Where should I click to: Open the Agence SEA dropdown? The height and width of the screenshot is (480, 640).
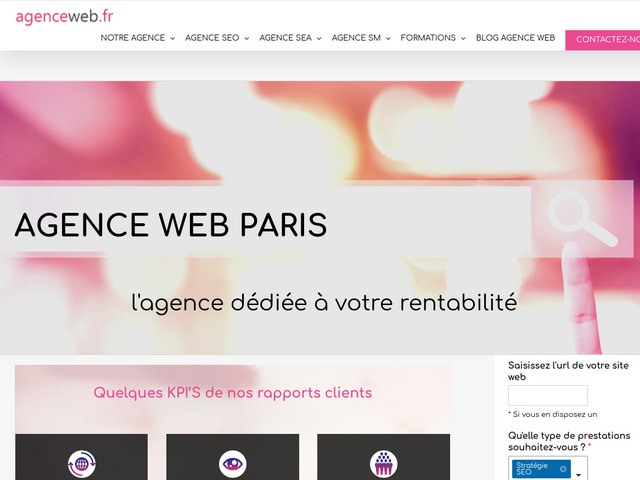(290, 38)
